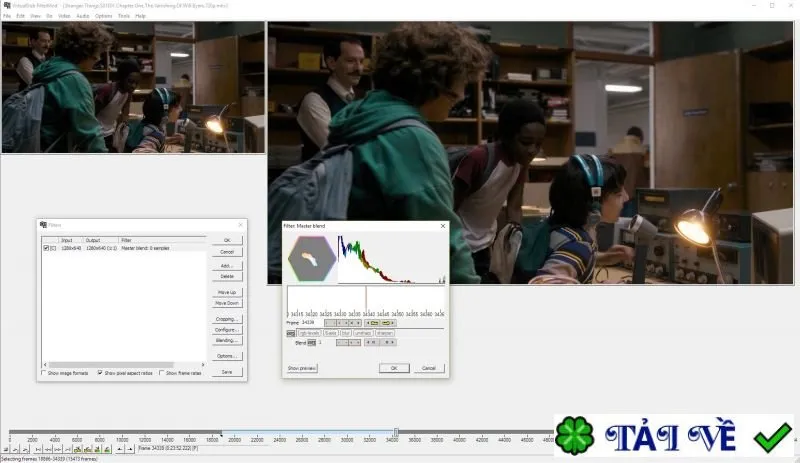This screenshot has height=463, width=800.
Task: Select the sharpen tab in Master blend
Action: [x=385, y=333]
